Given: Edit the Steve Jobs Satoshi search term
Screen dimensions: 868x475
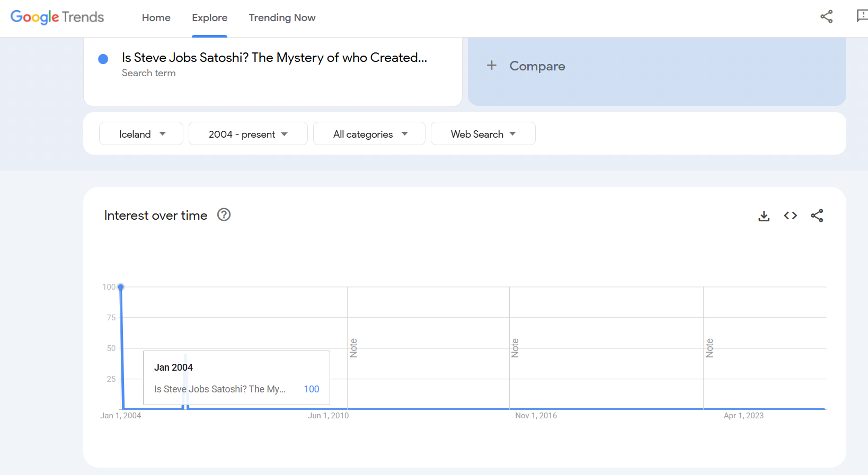Looking at the screenshot, I should [274, 58].
